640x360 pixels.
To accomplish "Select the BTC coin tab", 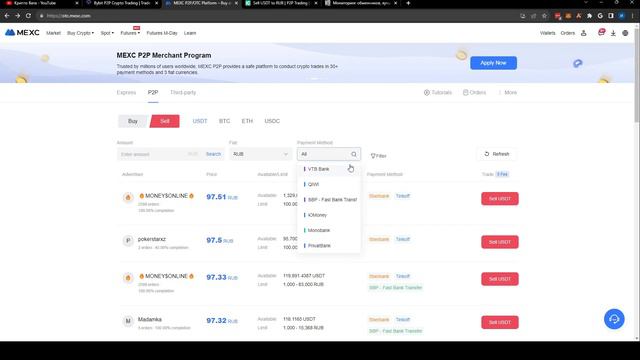I will coord(224,121).
